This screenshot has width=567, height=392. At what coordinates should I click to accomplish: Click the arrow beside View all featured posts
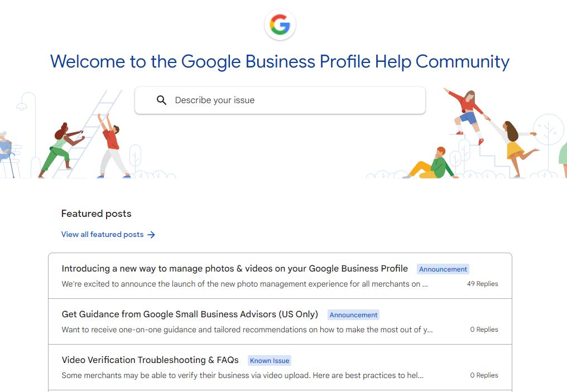pyautogui.click(x=151, y=235)
